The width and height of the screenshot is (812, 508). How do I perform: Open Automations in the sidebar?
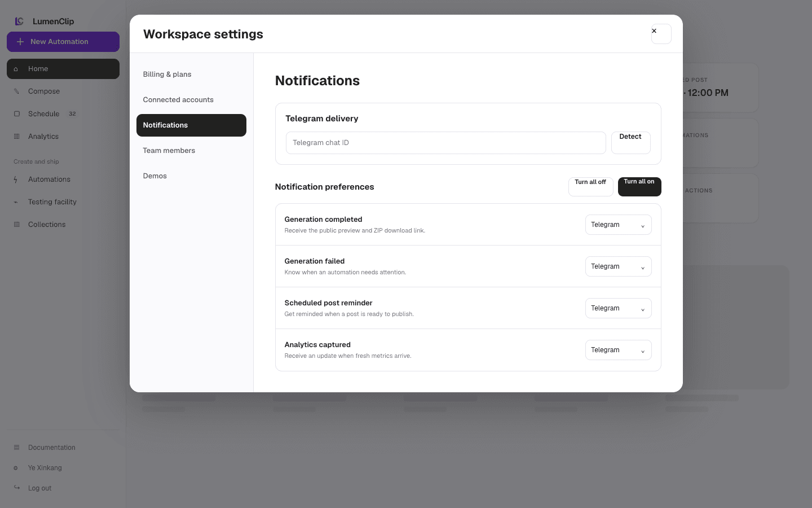click(63, 179)
